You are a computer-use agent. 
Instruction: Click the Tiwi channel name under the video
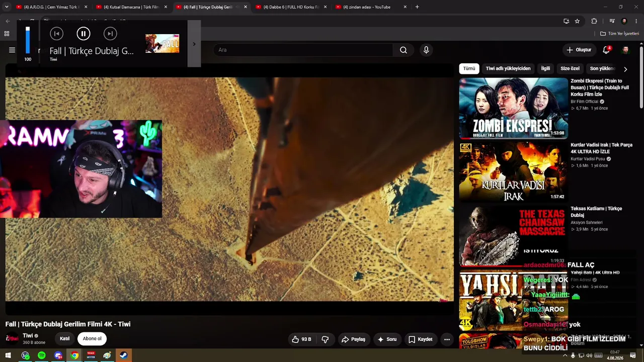click(28, 335)
